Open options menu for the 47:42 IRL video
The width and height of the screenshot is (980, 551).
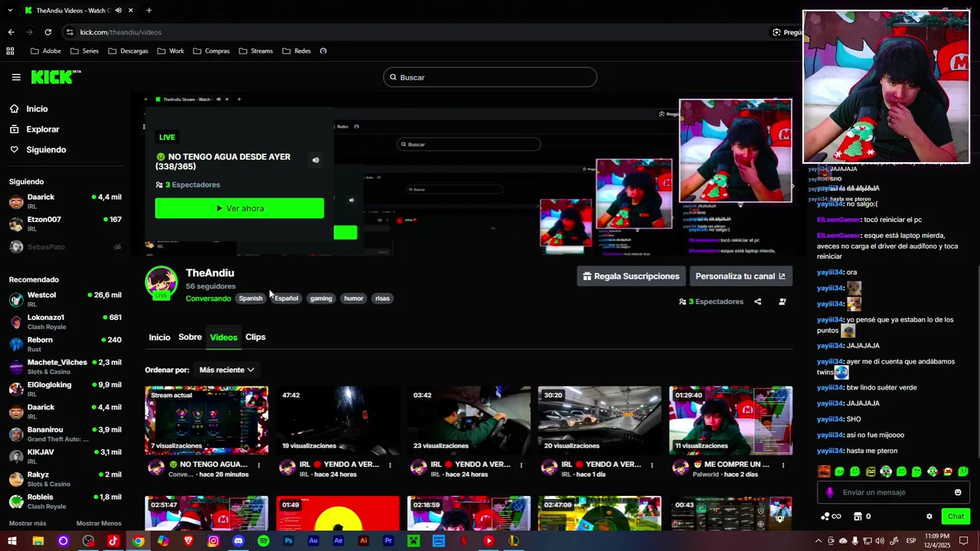pyautogui.click(x=390, y=465)
